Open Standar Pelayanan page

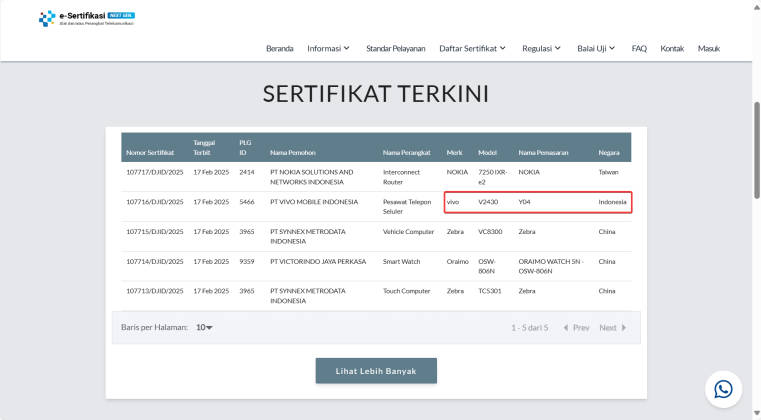[x=396, y=49]
